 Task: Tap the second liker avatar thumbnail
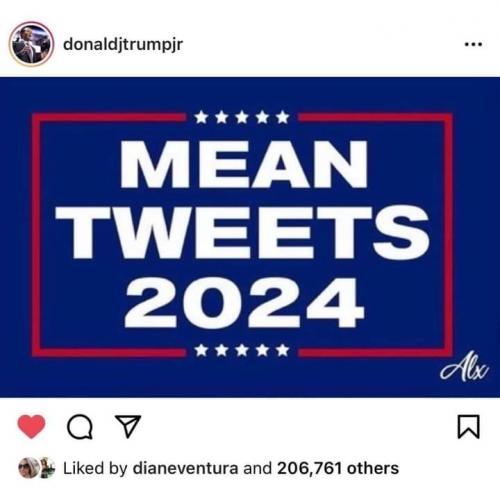click(48, 468)
